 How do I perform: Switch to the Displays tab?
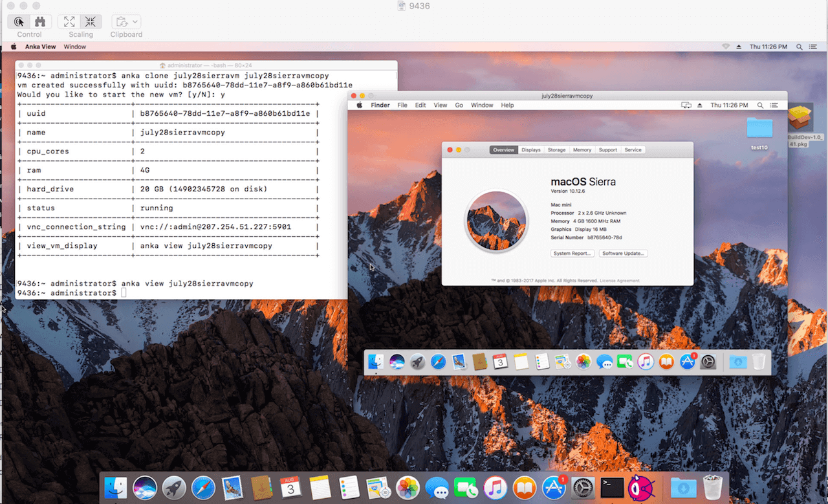(531, 149)
